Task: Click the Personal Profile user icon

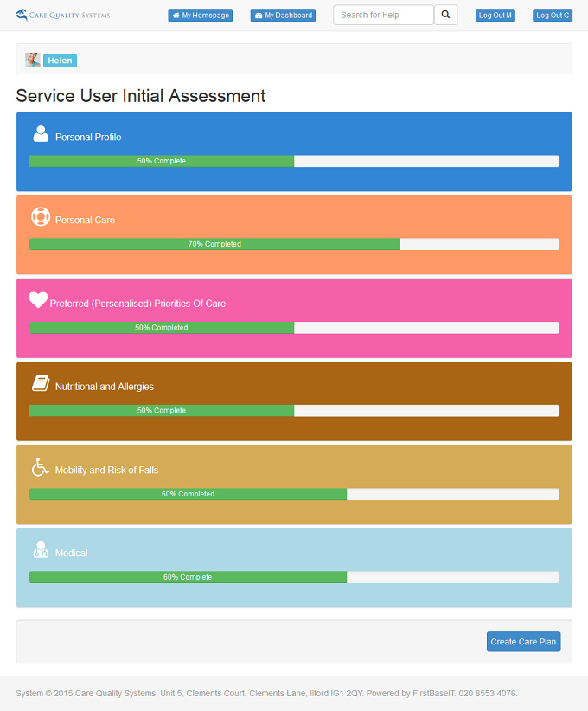Action: click(41, 134)
